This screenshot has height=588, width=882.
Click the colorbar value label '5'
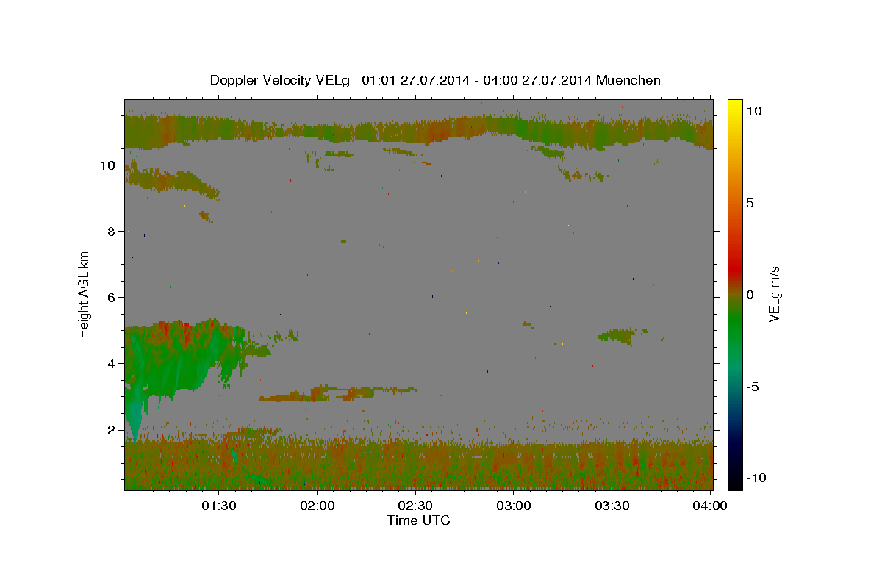click(x=750, y=203)
